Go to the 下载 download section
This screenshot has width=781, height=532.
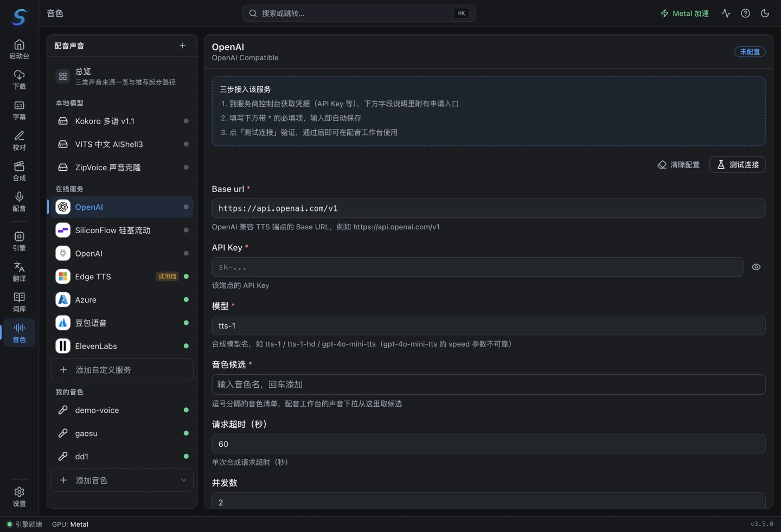click(x=19, y=79)
